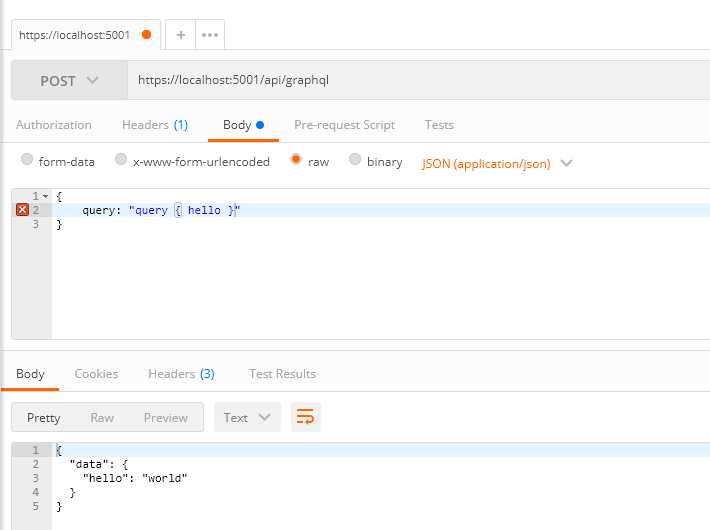Click line number 4 in the response gutter
This screenshot has width=710, height=530.
click(x=35, y=492)
